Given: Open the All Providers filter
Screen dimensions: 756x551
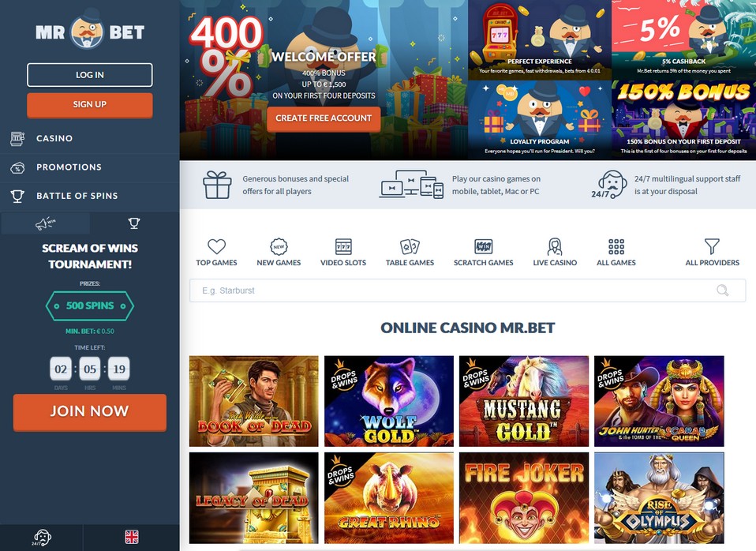Looking at the screenshot, I should pos(712,253).
